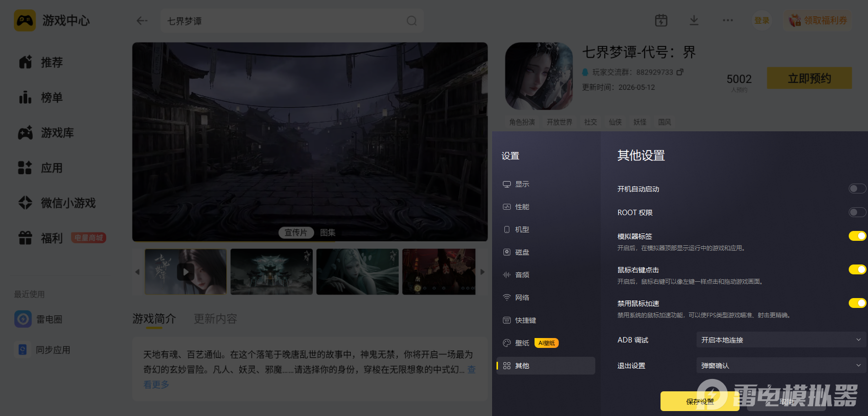This screenshot has height=416, width=868.
Task: Expand the 退出设置 dropdown
Action: pyautogui.click(x=781, y=366)
